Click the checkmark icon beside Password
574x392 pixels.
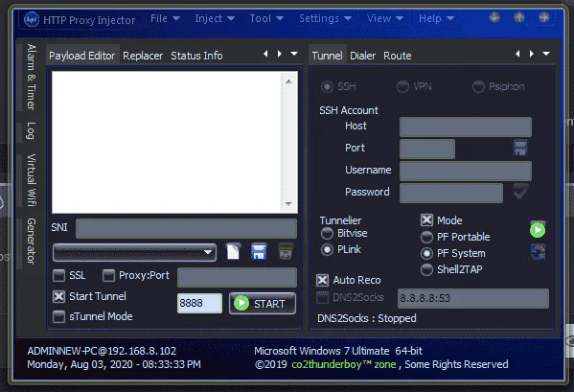(x=520, y=192)
